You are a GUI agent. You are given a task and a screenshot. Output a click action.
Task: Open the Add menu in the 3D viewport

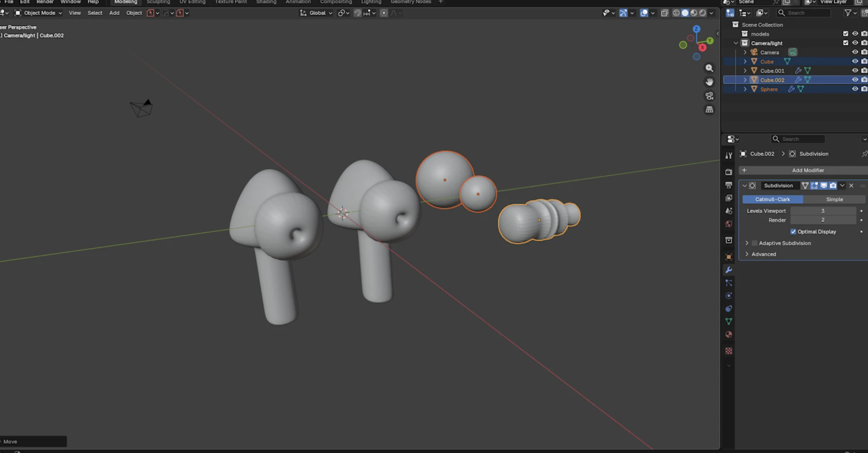(114, 13)
